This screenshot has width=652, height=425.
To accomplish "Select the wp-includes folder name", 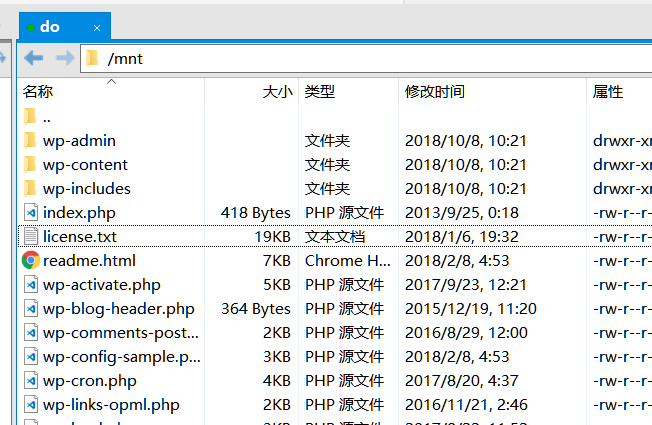I will point(87,189).
